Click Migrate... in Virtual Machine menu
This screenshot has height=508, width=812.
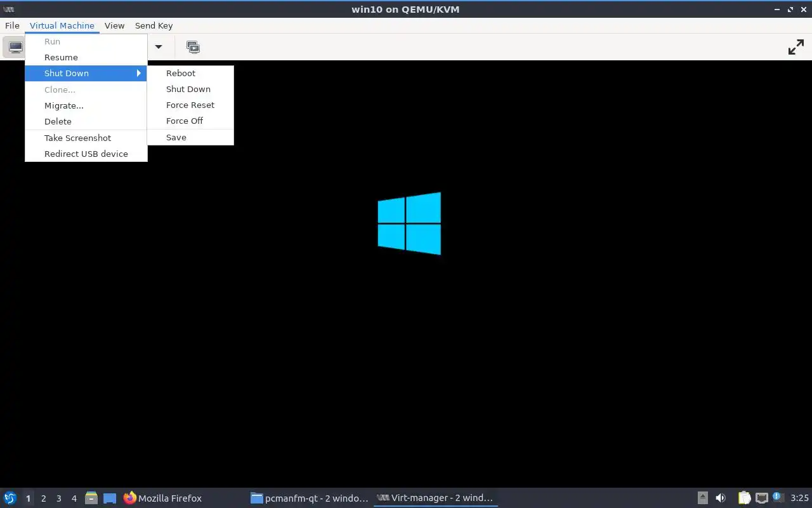click(x=86, y=105)
